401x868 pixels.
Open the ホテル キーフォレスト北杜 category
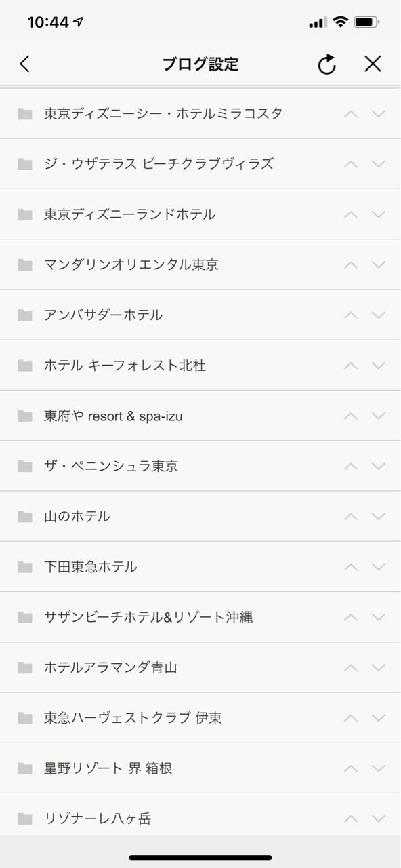point(125,366)
